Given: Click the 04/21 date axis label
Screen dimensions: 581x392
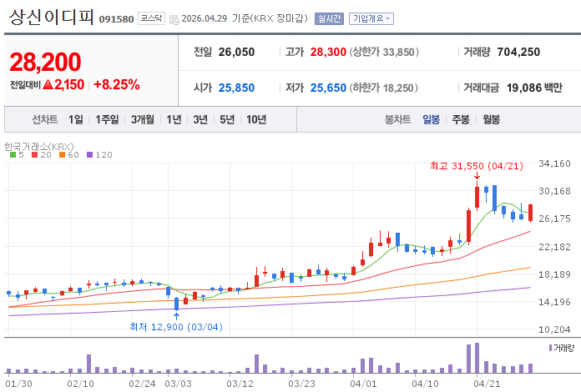Looking at the screenshot, I should tap(487, 384).
